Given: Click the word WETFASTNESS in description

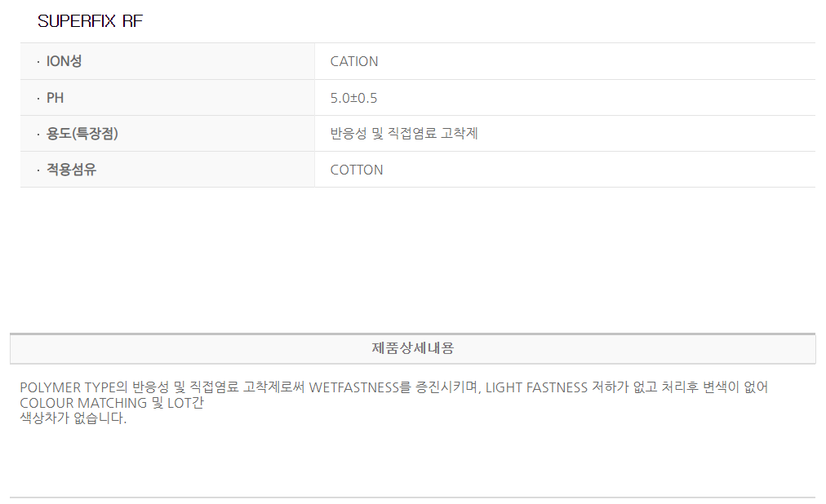Looking at the screenshot, I should click(353, 387).
